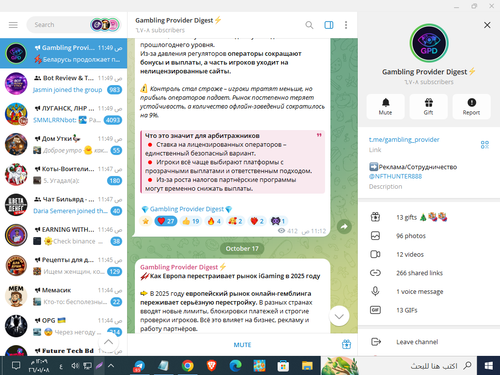The image size is (500, 375).
Task: Send a Gift from channel info
Action: coord(428,107)
